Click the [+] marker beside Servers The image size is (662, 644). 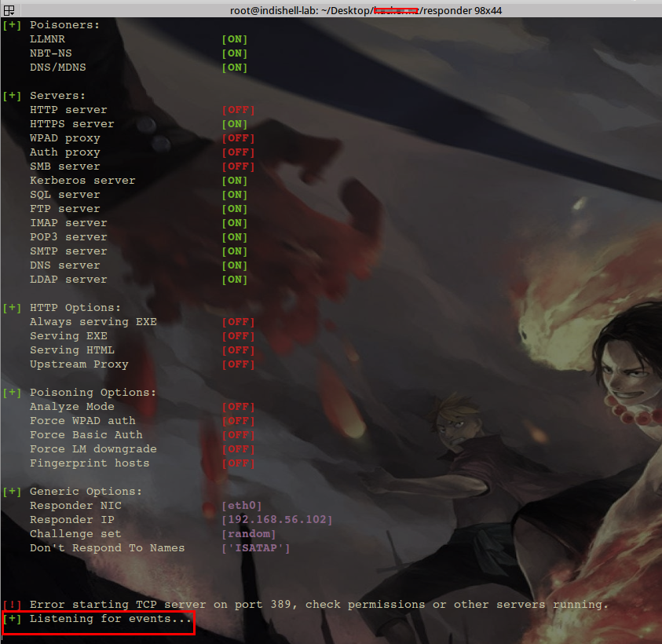click(12, 96)
